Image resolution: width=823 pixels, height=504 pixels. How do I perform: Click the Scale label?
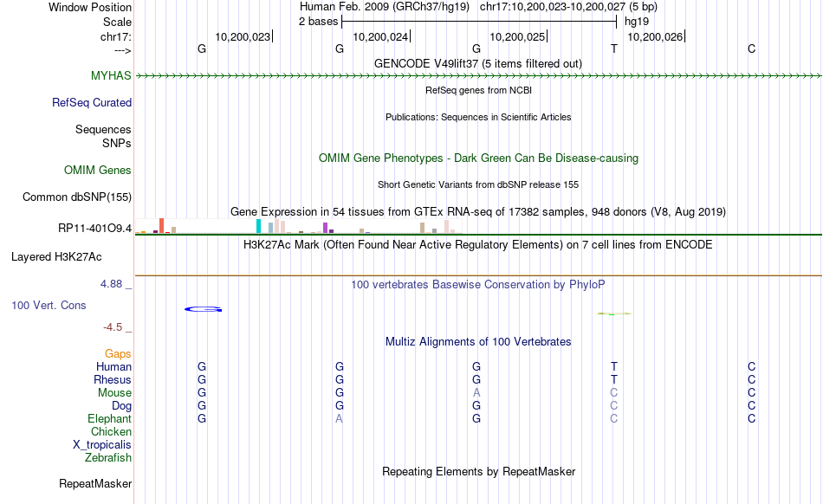coord(117,22)
